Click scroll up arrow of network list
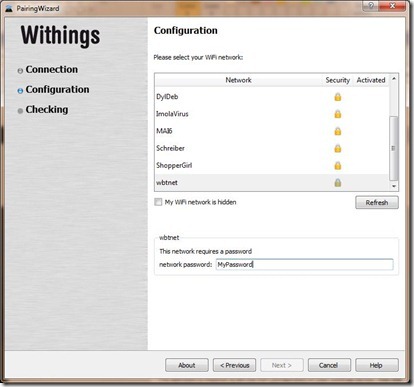This screenshot has width=414, height=387. [x=394, y=79]
